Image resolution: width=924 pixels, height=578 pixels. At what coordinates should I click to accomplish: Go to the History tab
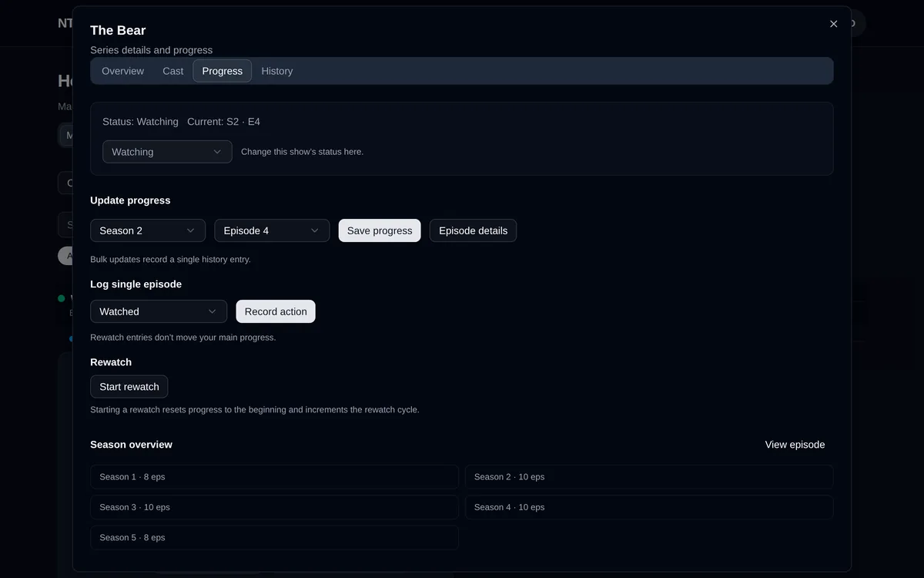coord(277,71)
